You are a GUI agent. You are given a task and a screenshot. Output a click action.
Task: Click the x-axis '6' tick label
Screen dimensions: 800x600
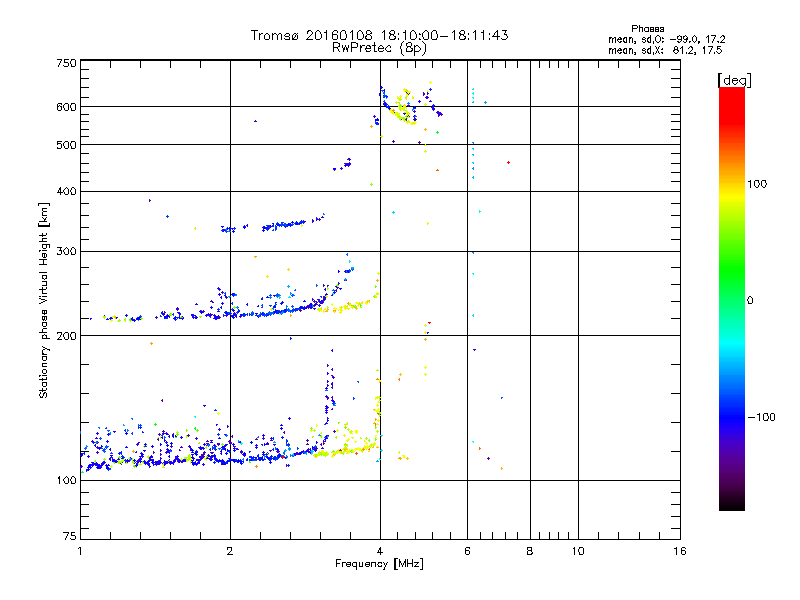click(467, 551)
